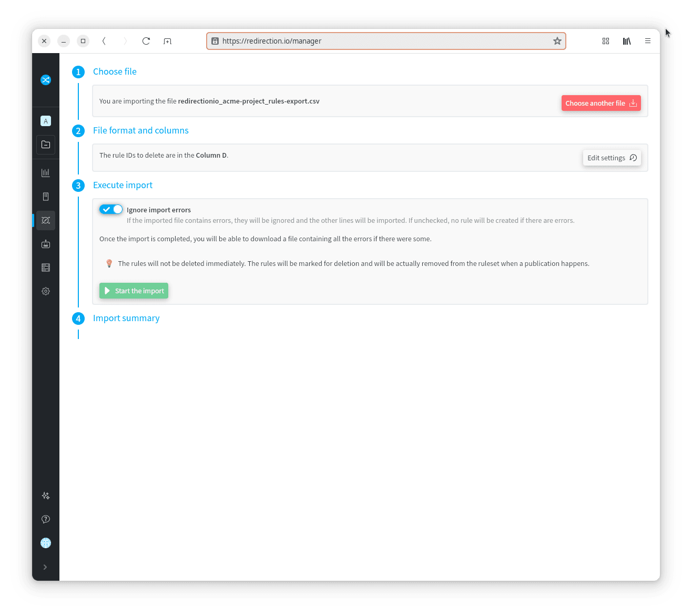Click the light bulb hint icon
This screenshot has height=616, width=692.
click(x=109, y=263)
